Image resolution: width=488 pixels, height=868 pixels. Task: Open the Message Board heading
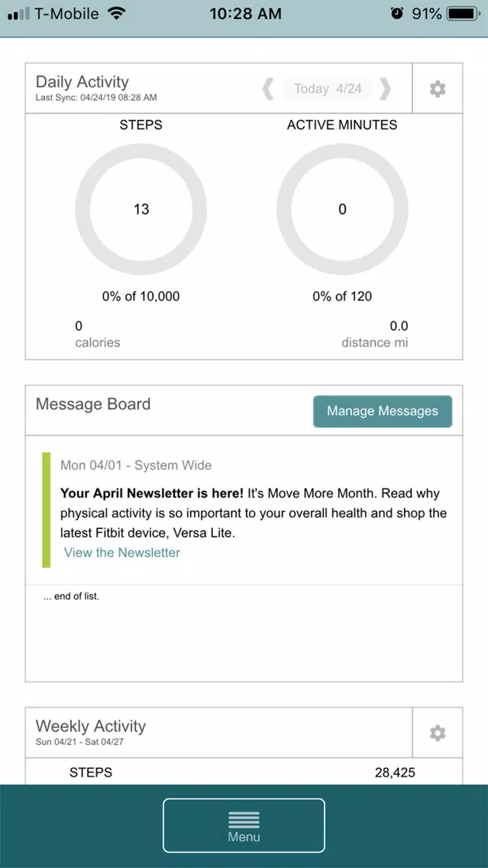coord(93,404)
